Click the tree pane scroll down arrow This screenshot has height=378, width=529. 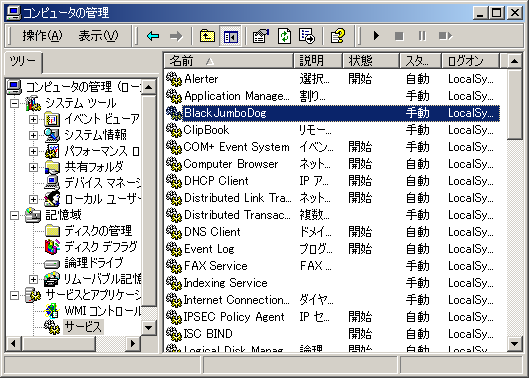[x=149, y=327]
